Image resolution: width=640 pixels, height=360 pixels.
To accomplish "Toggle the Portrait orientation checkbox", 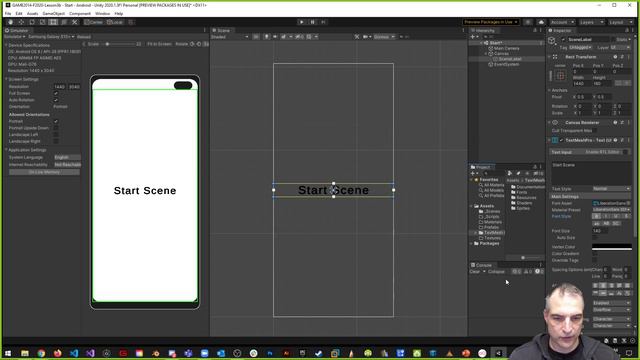I will 56,121.
